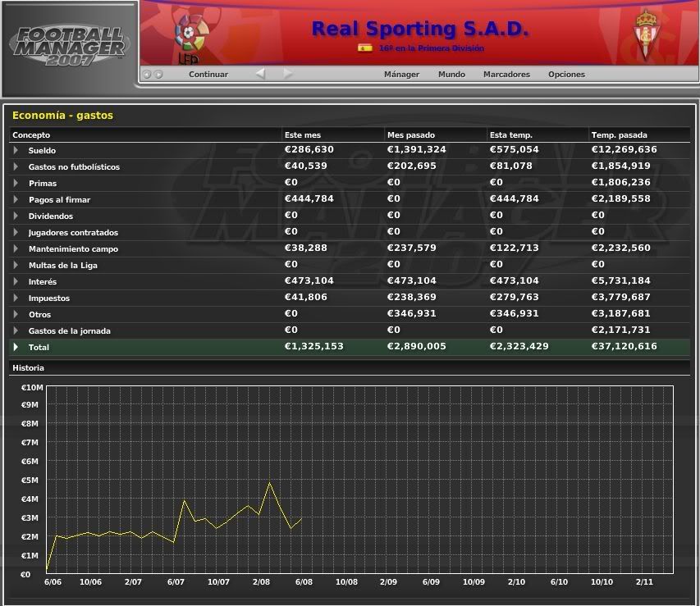Expand the Gastos de la jornada row
Viewport: 700px width, 606px height.
click(x=16, y=330)
